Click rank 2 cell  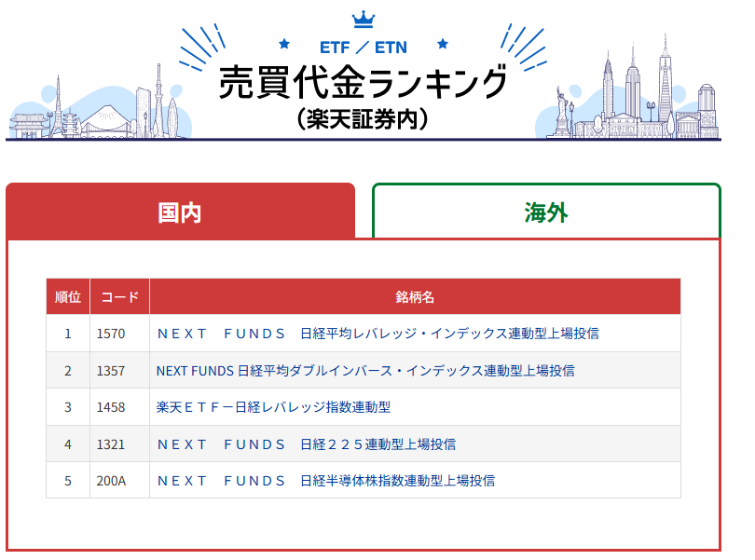68,371
